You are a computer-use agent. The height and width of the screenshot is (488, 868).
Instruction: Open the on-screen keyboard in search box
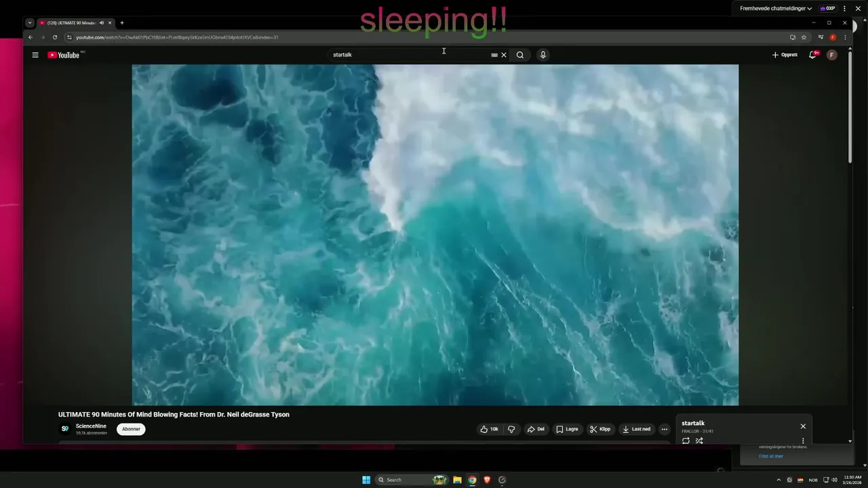[x=494, y=55]
